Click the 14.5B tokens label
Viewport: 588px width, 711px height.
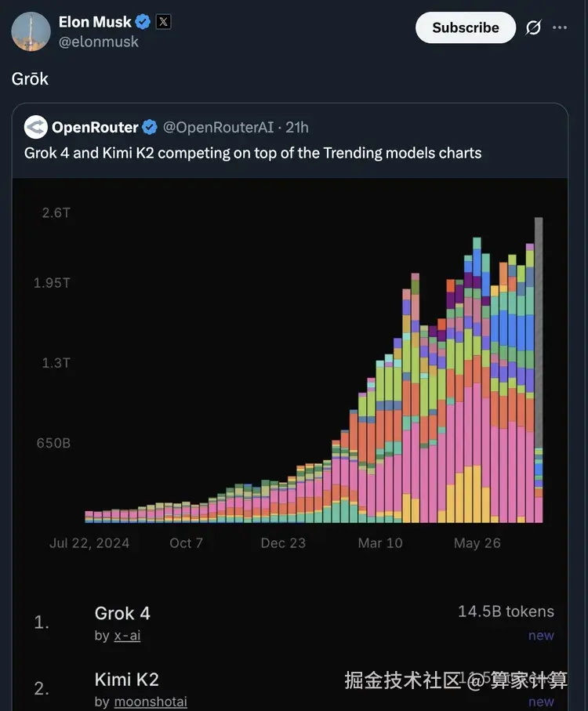[506, 611]
